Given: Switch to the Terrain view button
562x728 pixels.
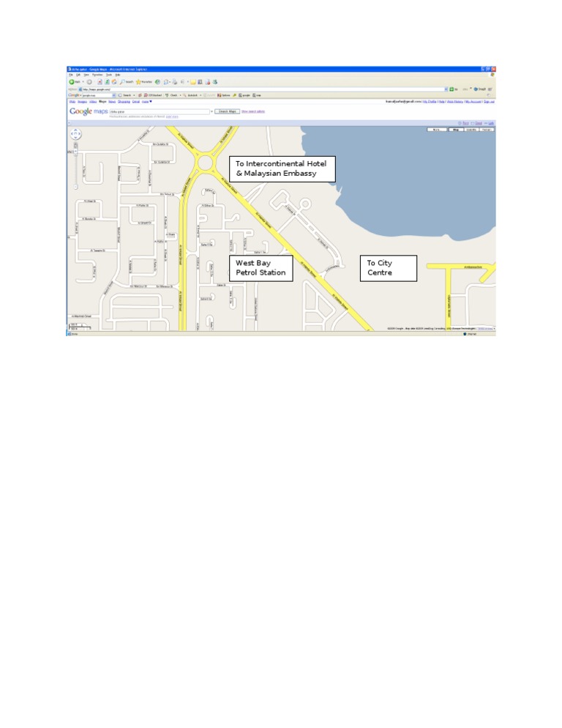Looking at the screenshot, I should click(487, 130).
